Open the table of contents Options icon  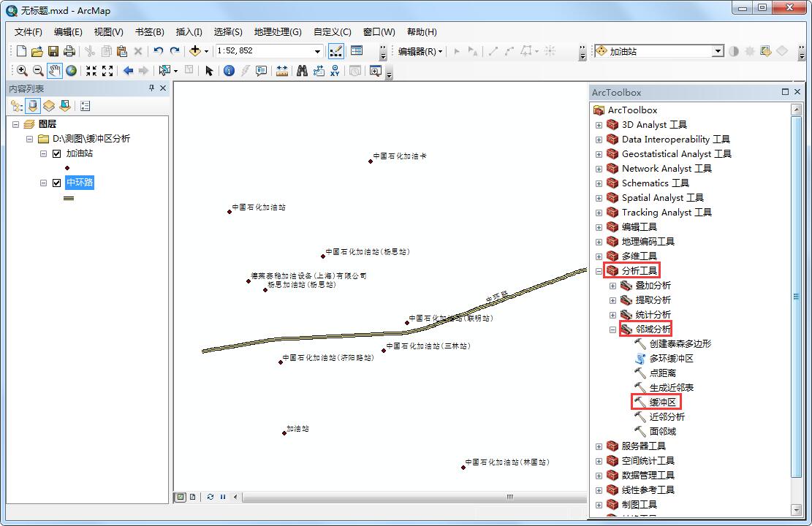(x=86, y=106)
